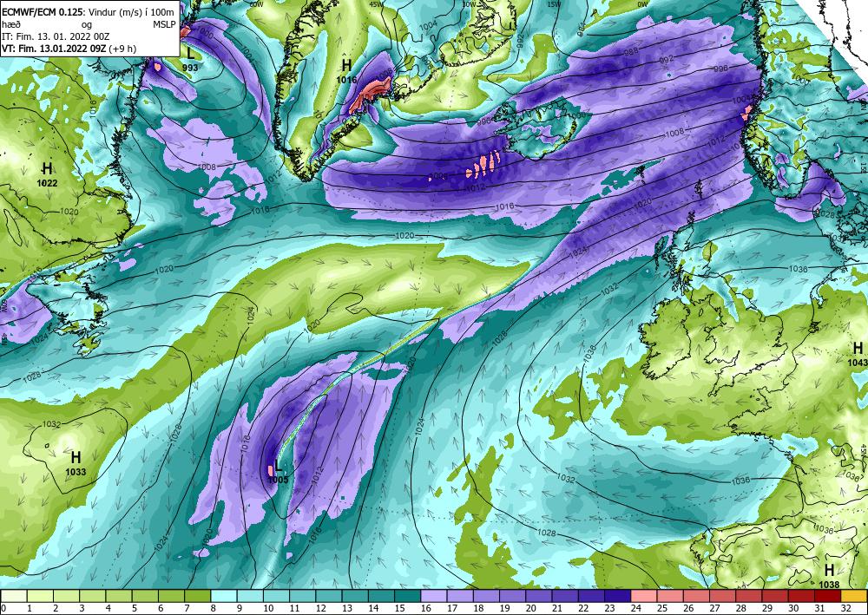Pick the pink legend swatch between 24 and 25
Screen dimensions: 868x615
644,596
